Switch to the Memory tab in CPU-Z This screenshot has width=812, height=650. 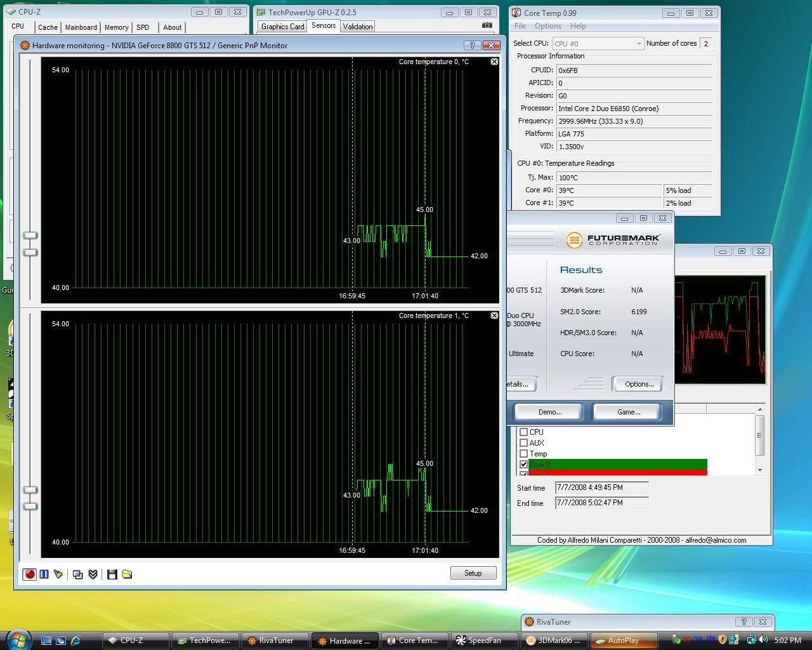click(x=117, y=27)
